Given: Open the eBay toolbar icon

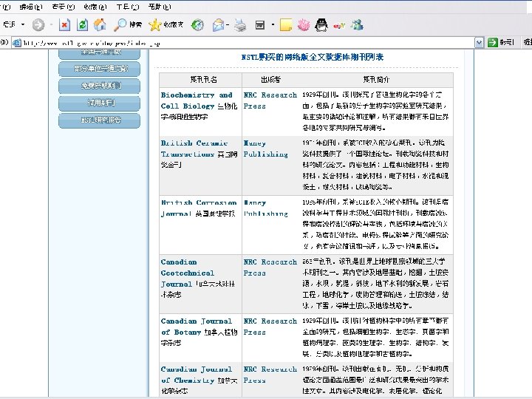Looking at the screenshot, I should pos(339,25).
